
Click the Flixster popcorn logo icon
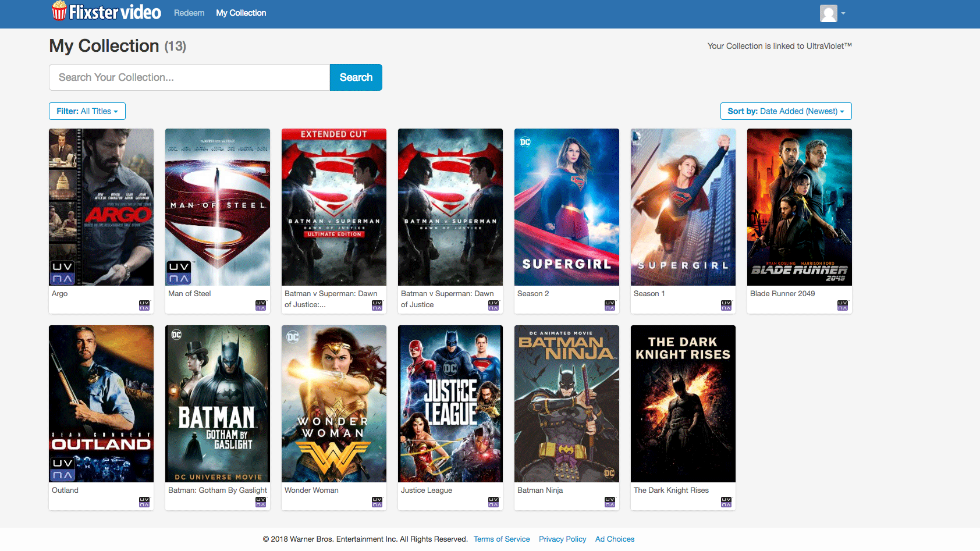pyautogui.click(x=60, y=11)
